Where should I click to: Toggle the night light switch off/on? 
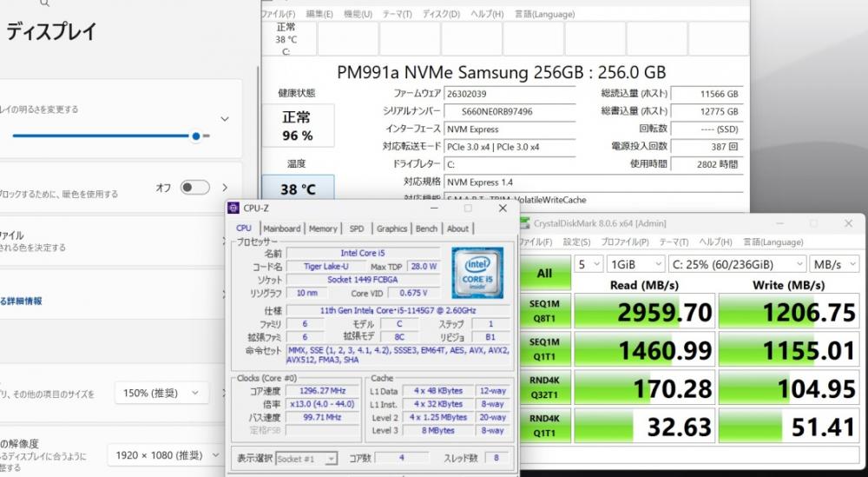tap(195, 188)
